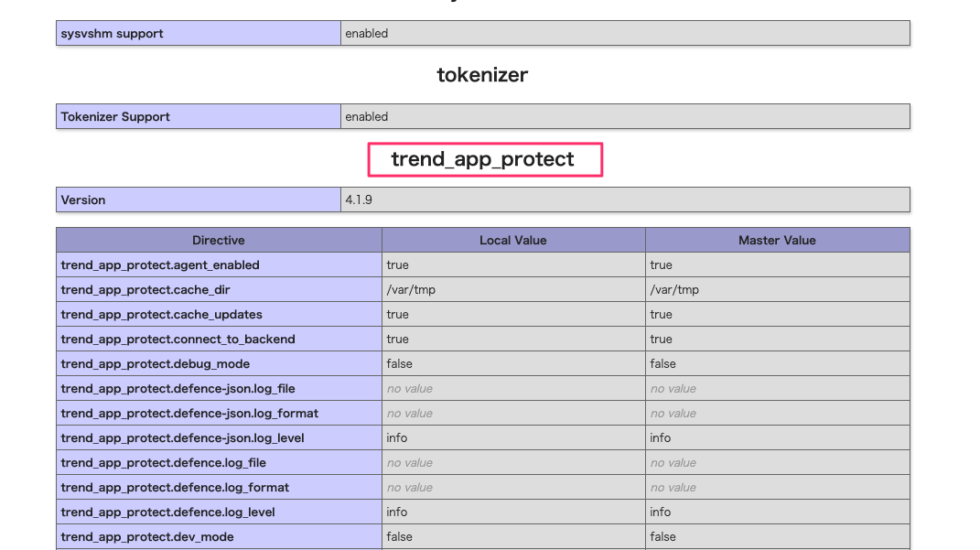
Task: Click the Master Value column header
Action: point(777,240)
